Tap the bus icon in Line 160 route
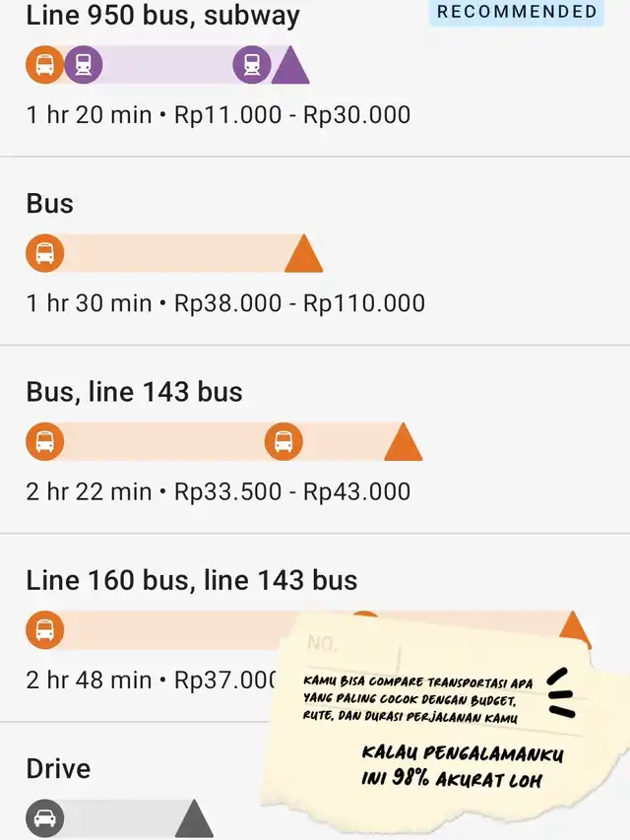Image resolution: width=630 pixels, height=840 pixels. tap(44, 630)
